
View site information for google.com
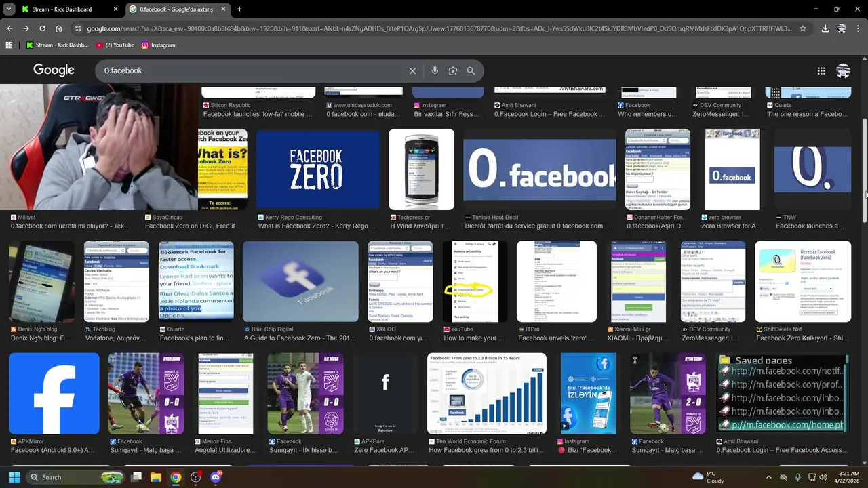click(78, 28)
